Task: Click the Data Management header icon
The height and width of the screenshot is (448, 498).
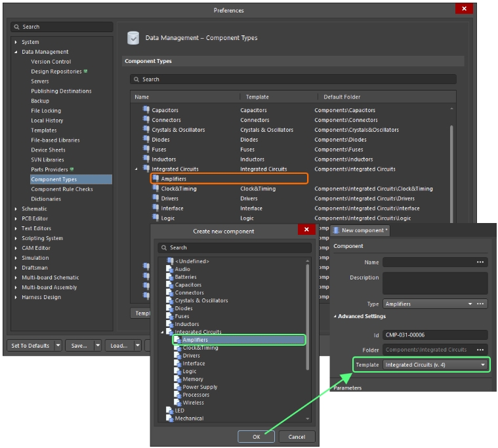Action: tap(133, 38)
